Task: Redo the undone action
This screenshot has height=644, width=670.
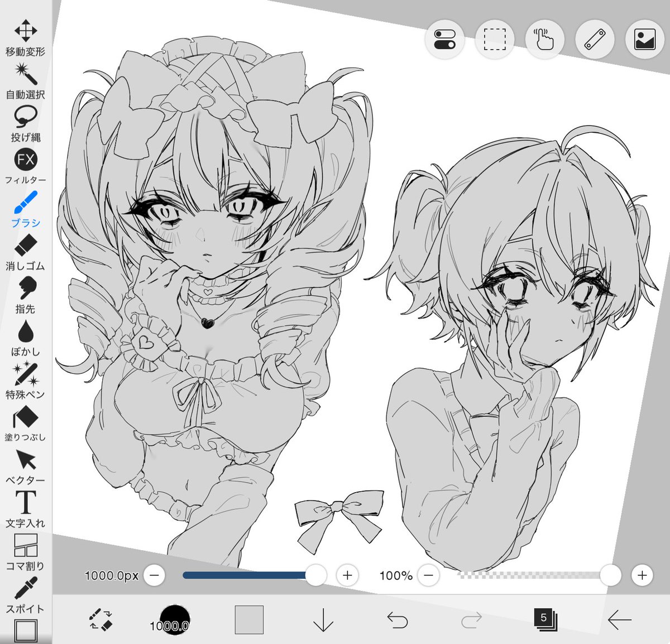Action: click(x=472, y=619)
